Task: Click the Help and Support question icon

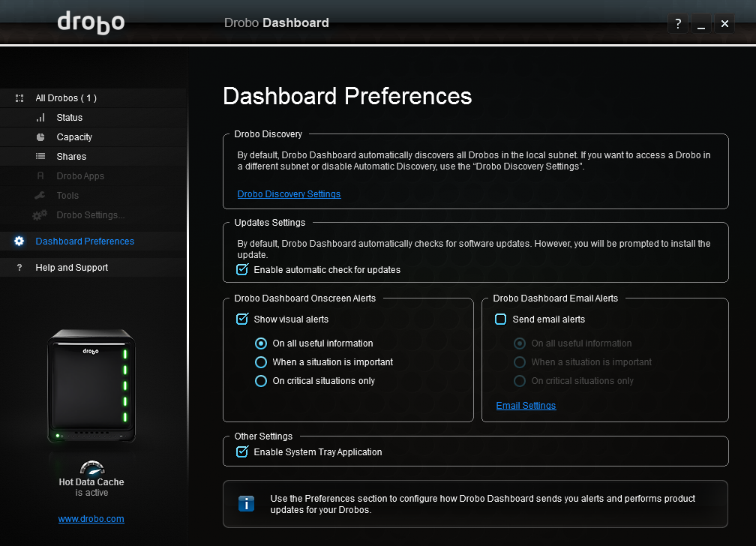Action: pos(19,268)
